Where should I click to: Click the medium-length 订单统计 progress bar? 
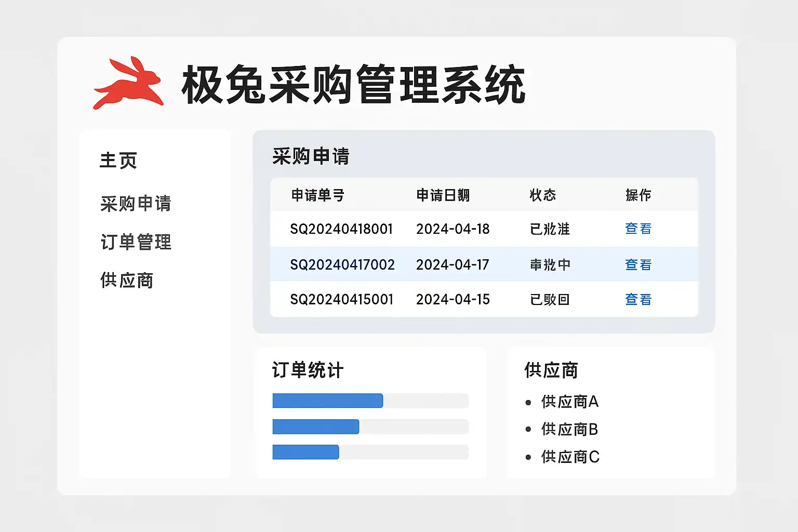pos(370,427)
